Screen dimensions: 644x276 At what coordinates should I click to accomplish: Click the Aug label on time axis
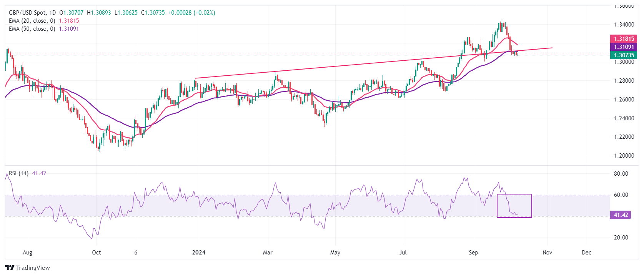pos(27,253)
